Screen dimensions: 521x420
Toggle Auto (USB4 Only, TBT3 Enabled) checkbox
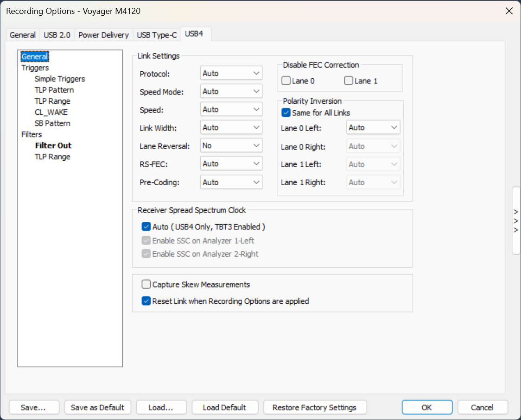tap(146, 227)
